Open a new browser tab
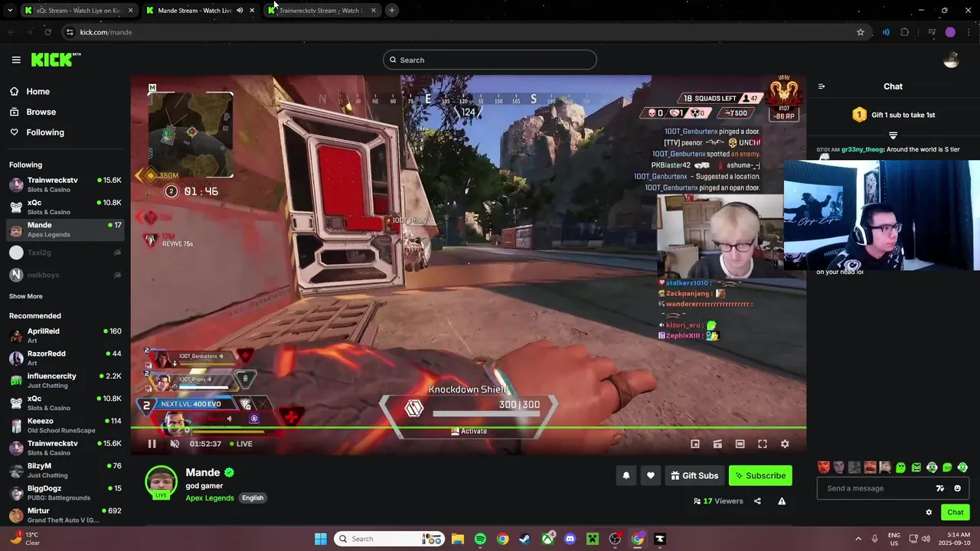The width and height of the screenshot is (980, 551). (391, 11)
